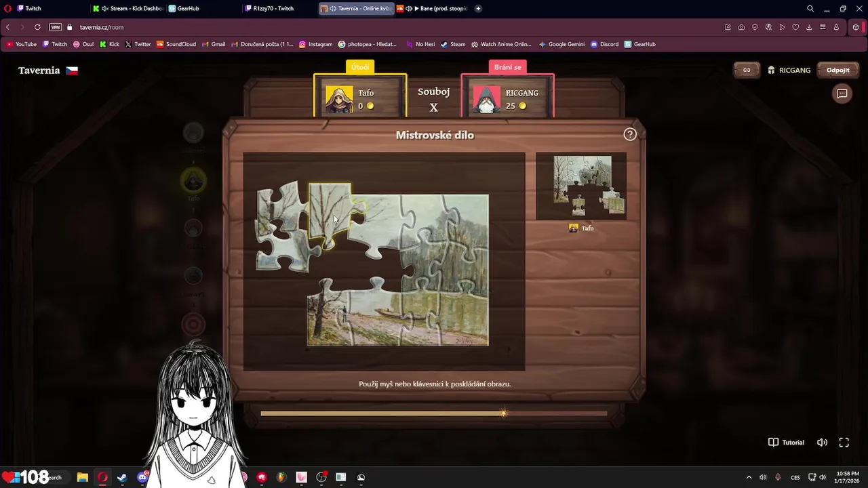
Task: Show hidden system tray icons
Action: click(749, 477)
